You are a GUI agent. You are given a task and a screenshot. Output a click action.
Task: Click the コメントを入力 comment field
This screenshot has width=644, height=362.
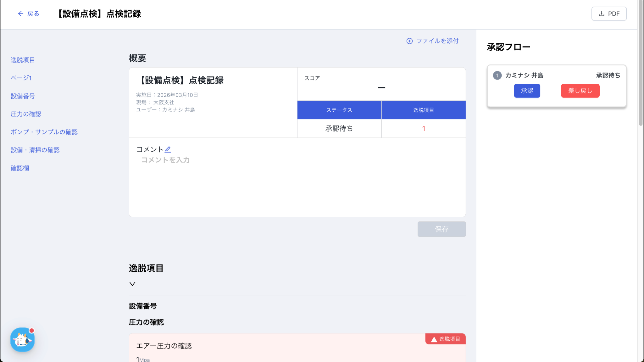coord(165,160)
